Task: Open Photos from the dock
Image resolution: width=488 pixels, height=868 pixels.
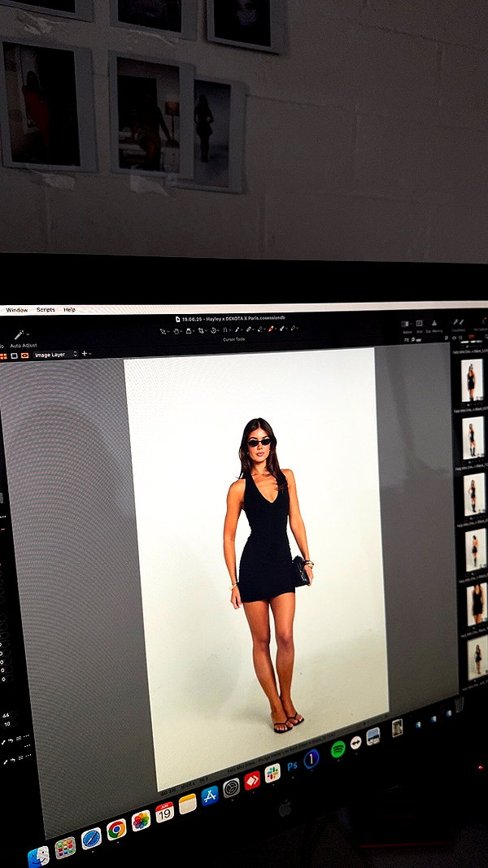Action: click(141, 820)
